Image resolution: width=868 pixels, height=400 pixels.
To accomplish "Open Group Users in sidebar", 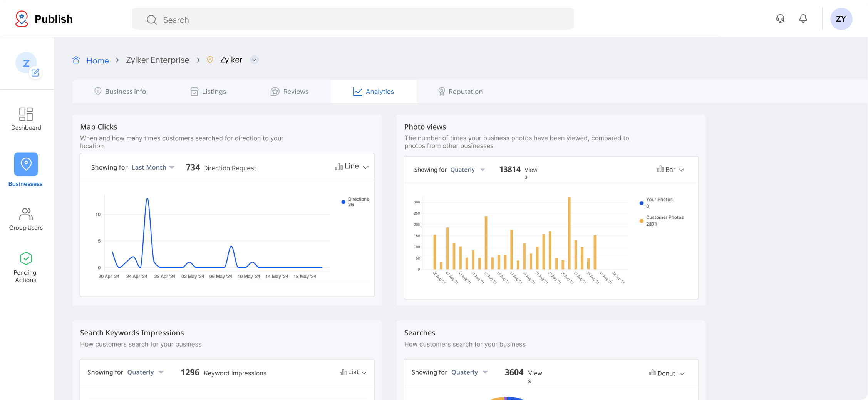I will point(26,219).
